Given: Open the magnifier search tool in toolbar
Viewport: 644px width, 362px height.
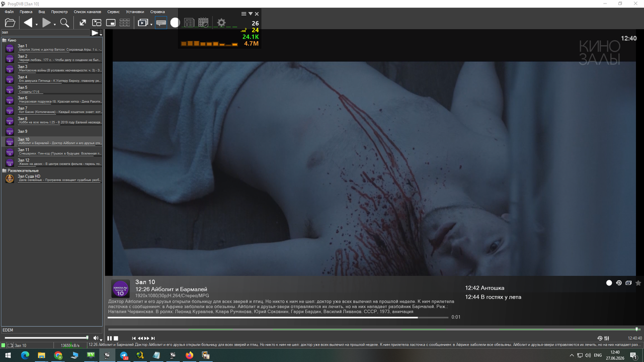Looking at the screenshot, I should pyautogui.click(x=65, y=23).
